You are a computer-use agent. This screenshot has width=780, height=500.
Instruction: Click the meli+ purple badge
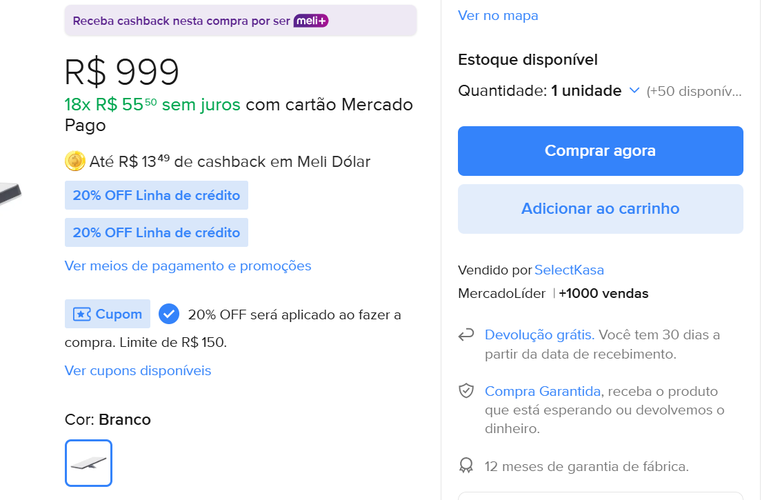coord(310,20)
